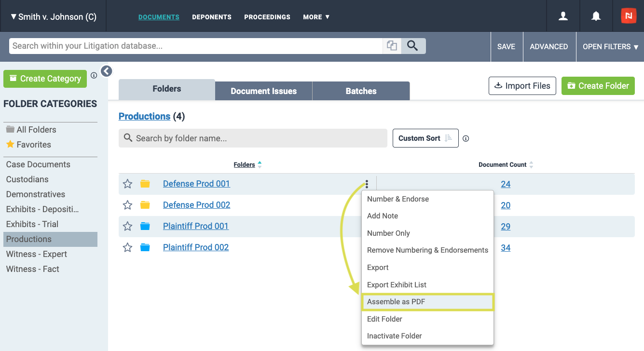Focus the Search by folder name field

click(x=253, y=138)
